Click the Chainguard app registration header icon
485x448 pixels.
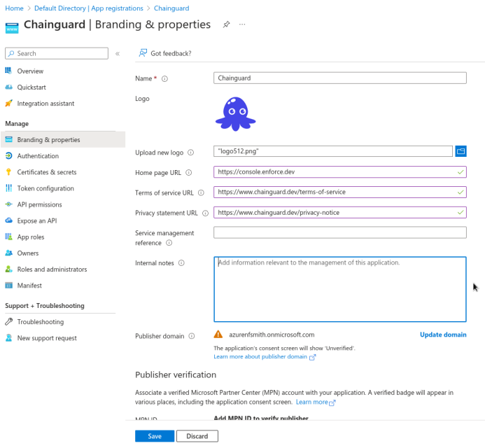coord(12,28)
